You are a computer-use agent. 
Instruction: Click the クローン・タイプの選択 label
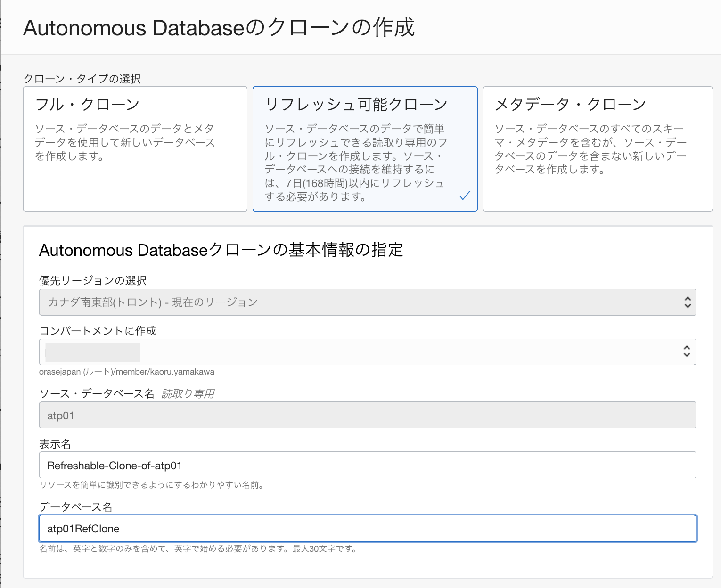click(x=82, y=79)
